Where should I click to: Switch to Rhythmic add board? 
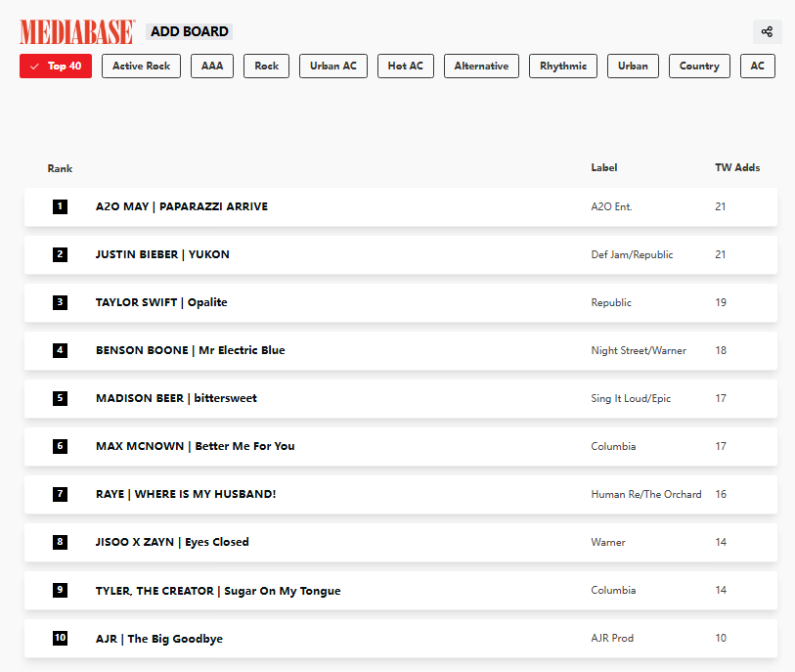coord(563,67)
